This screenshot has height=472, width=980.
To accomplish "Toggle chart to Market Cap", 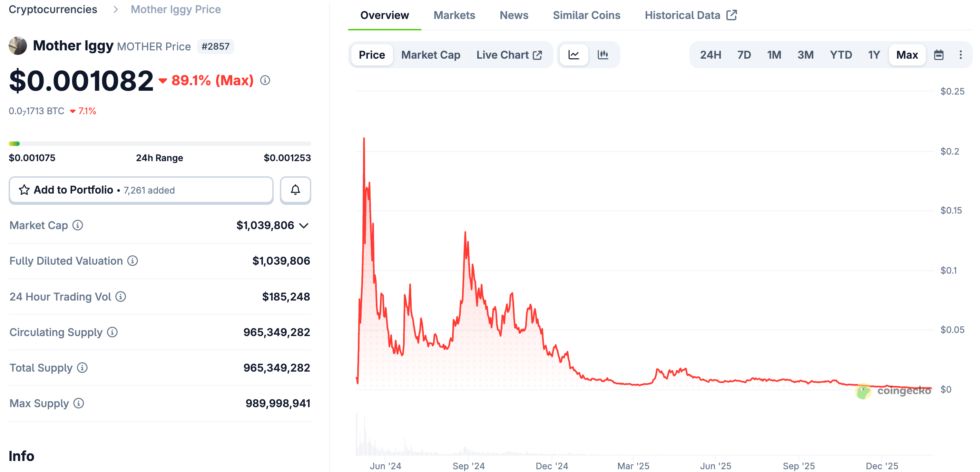I will click(430, 55).
